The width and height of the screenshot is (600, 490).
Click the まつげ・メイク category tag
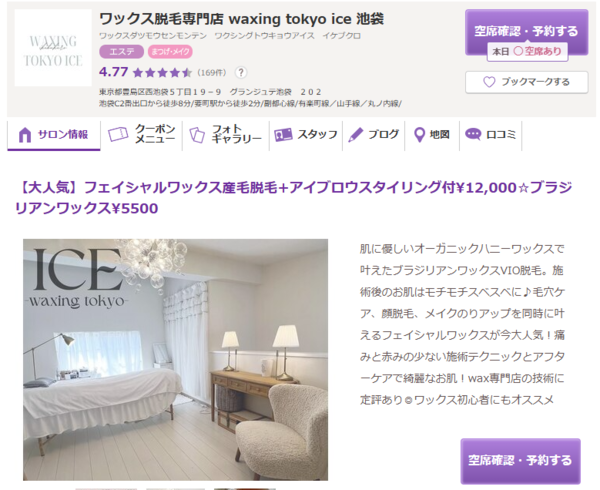click(x=170, y=52)
